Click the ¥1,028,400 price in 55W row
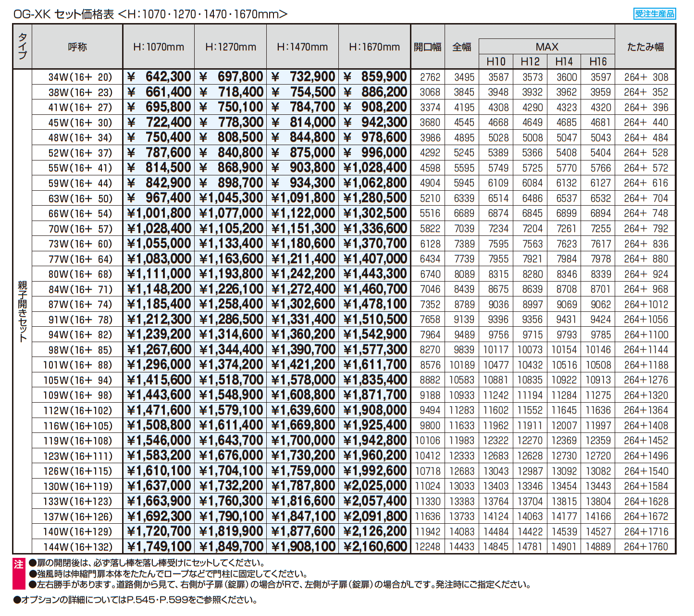 click(375, 168)
